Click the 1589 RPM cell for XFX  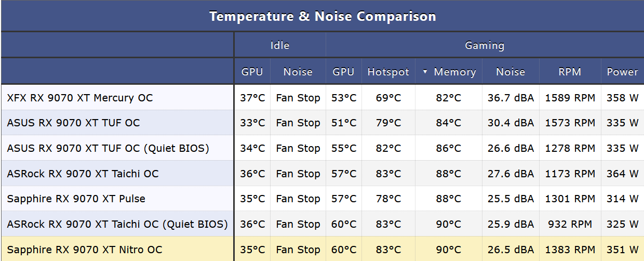click(x=570, y=98)
